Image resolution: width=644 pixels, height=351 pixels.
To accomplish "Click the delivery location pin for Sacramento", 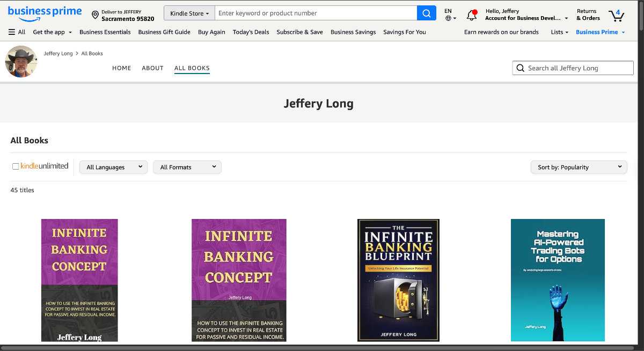I will coord(96,14).
